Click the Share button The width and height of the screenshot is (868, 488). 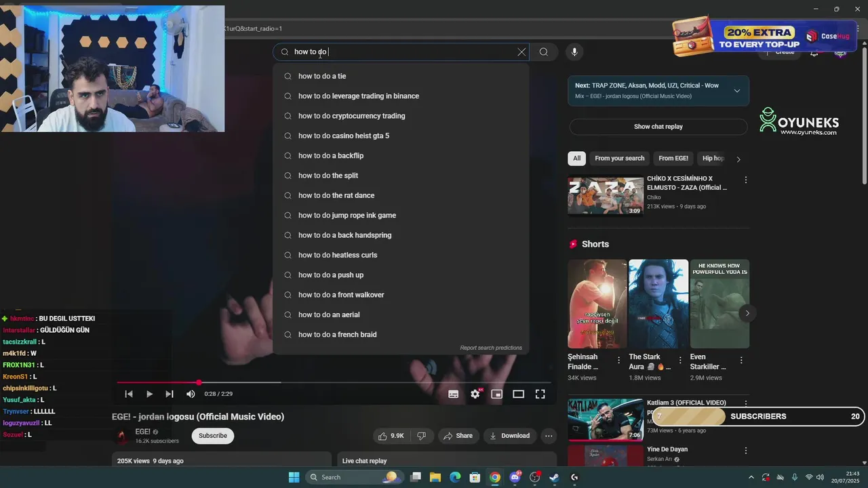458,436
